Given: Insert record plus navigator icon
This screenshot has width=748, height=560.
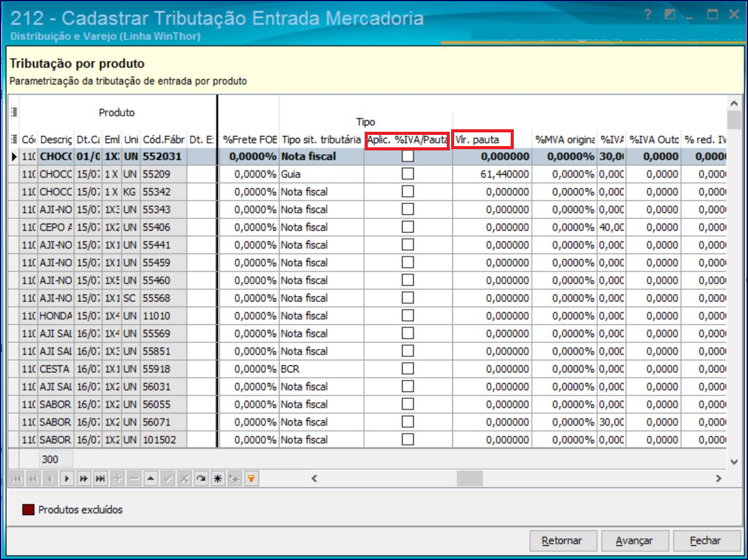Looking at the screenshot, I should click(x=117, y=479).
